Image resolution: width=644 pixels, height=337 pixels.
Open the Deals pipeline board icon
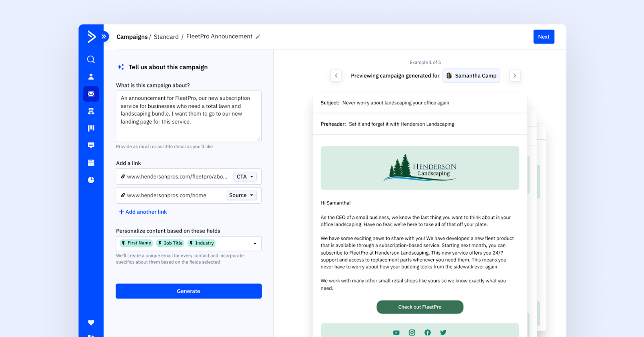(x=91, y=128)
